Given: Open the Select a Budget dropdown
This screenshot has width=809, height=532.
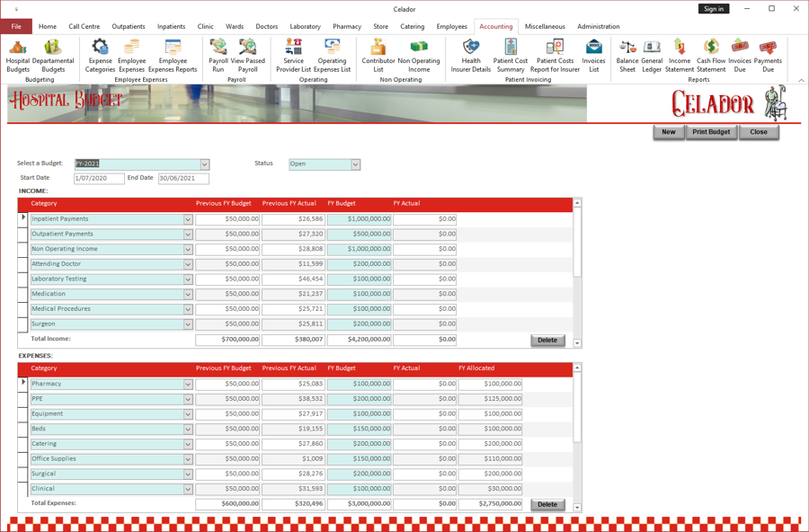Looking at the screenshot, I should [205, 164].
